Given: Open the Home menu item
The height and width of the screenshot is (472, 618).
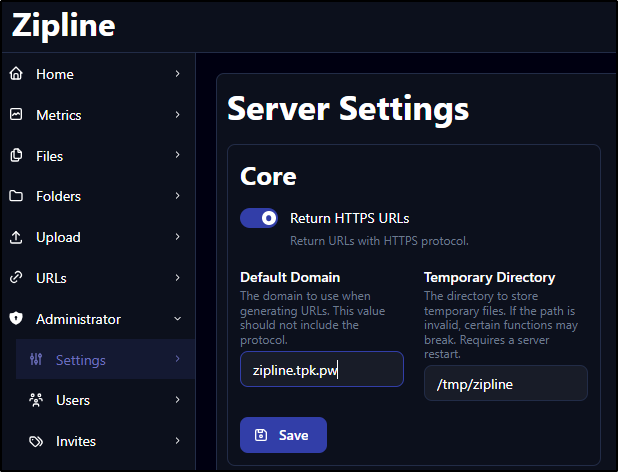Looking at the screenshot, I should tap(98, 74).
